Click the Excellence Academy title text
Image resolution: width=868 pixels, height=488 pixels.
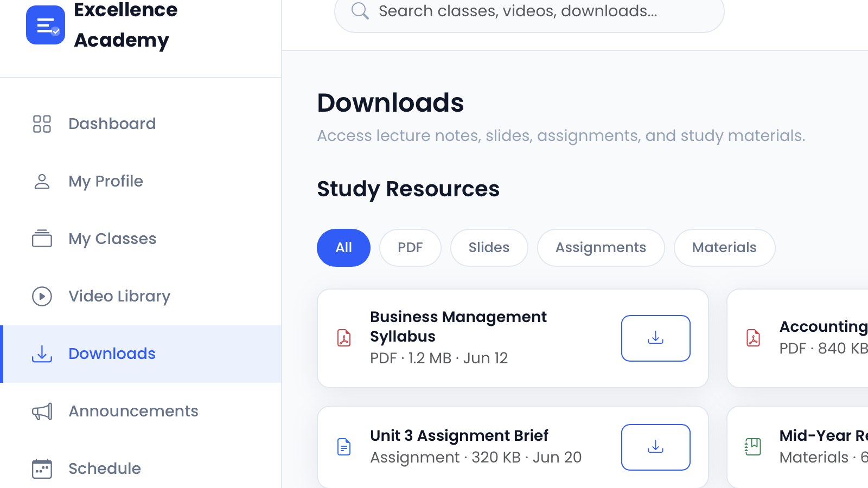tap(125, 25)
